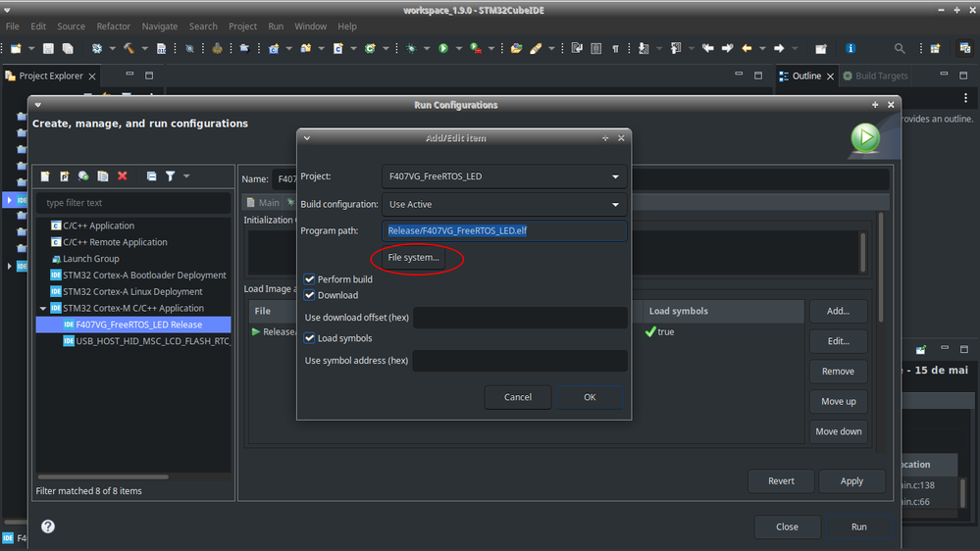Click the Program path input field
This screenshot has width=980, height=551.
click(x=504, y=231)
